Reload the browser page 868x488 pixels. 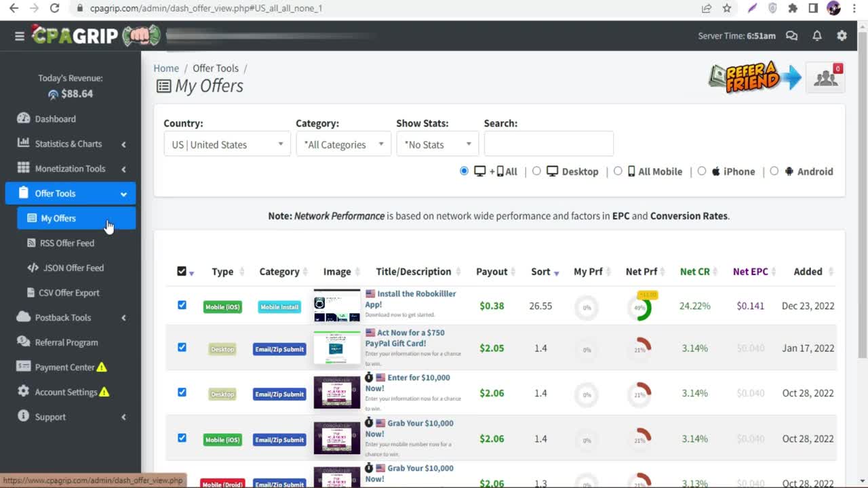pos(55,8)
